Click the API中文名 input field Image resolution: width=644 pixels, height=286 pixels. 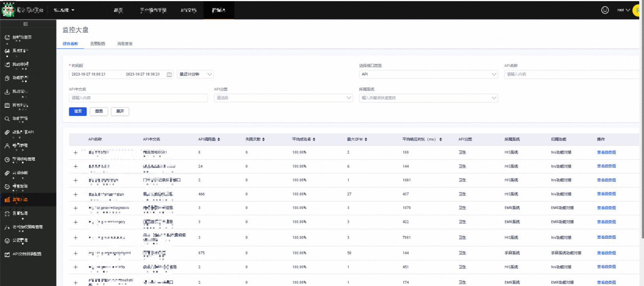138,98
